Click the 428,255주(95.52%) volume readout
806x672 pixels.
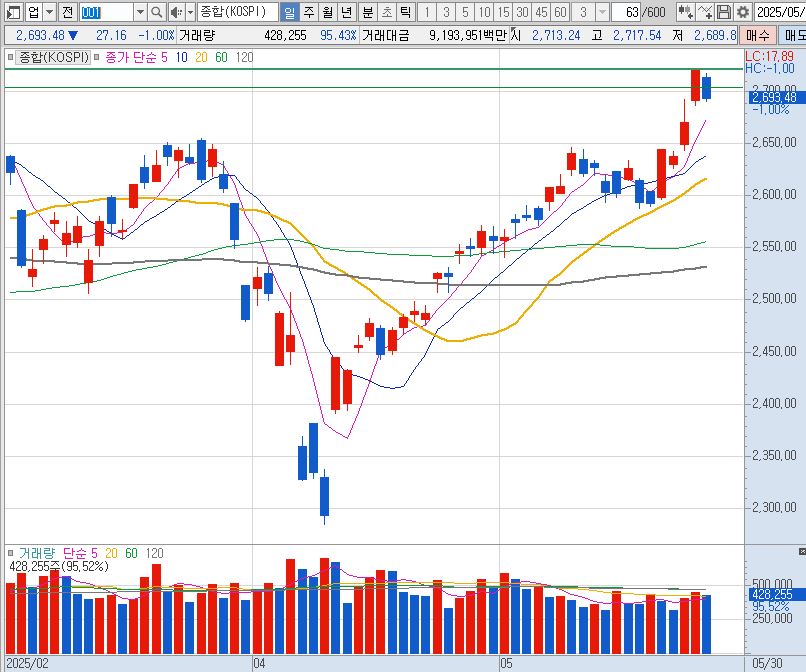coord(59,567)
